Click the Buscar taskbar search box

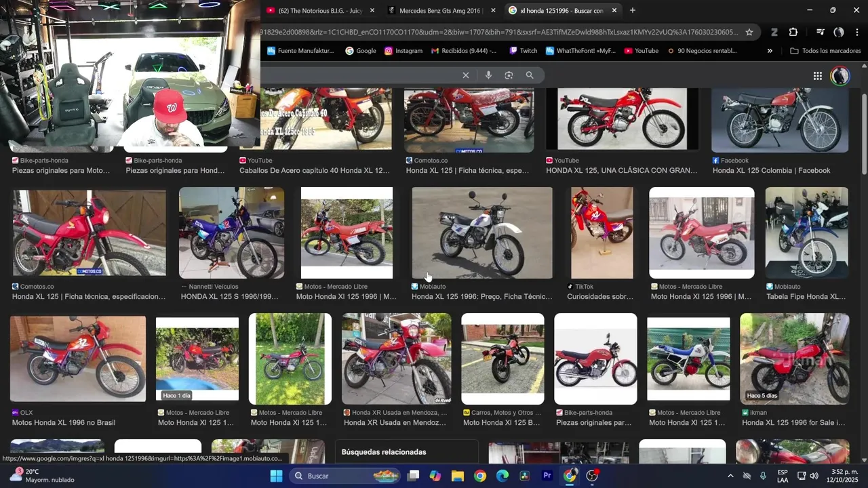(346, 476)
